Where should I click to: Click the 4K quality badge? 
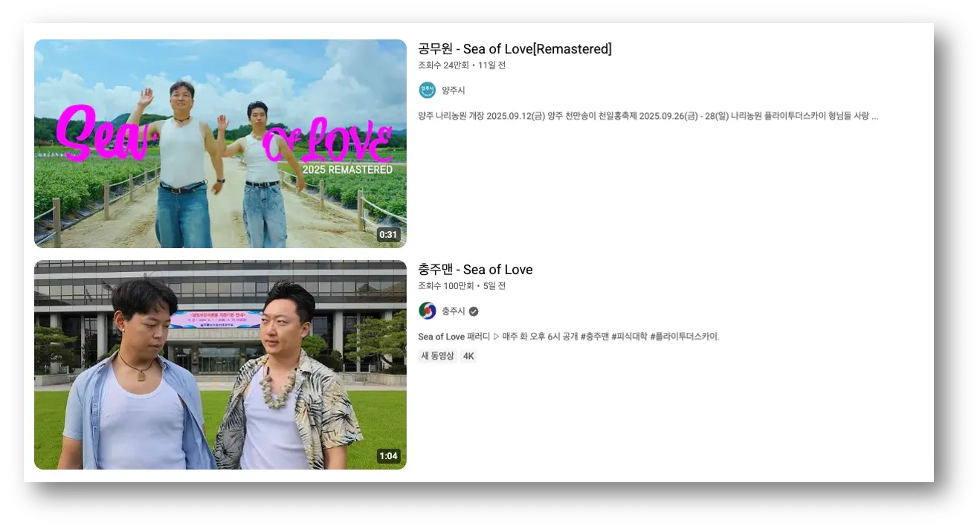pos(468,356)
